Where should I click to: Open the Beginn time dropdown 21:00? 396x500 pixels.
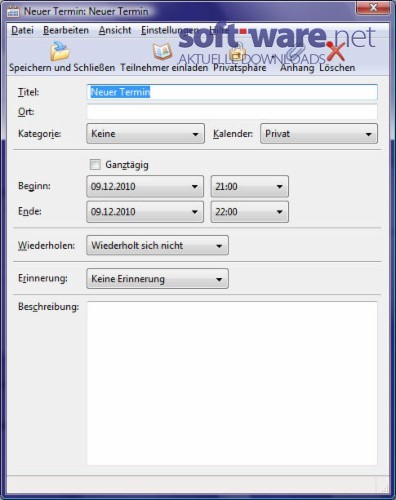pyautogui.click(x=250, y=186)
